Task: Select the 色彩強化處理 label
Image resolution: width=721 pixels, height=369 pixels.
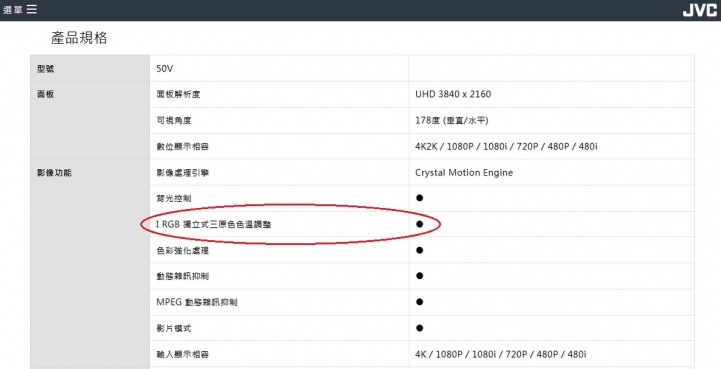Action: tap(183, 251)
